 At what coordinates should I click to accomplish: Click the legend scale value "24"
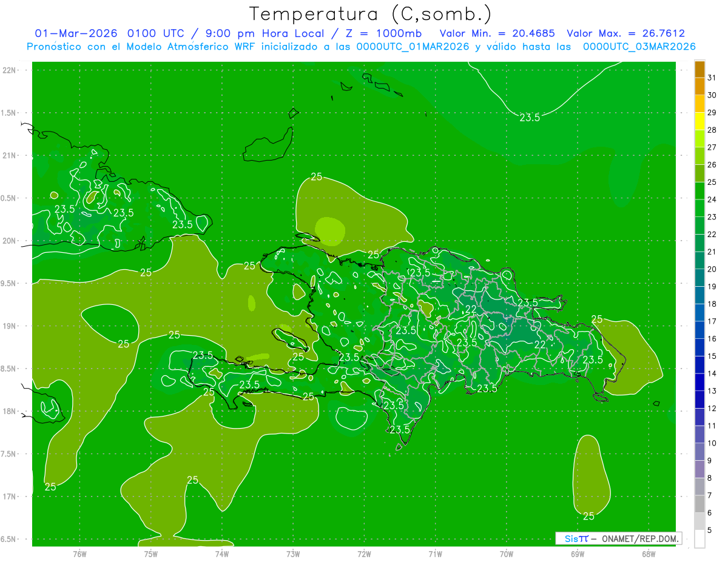pos(712,199)
